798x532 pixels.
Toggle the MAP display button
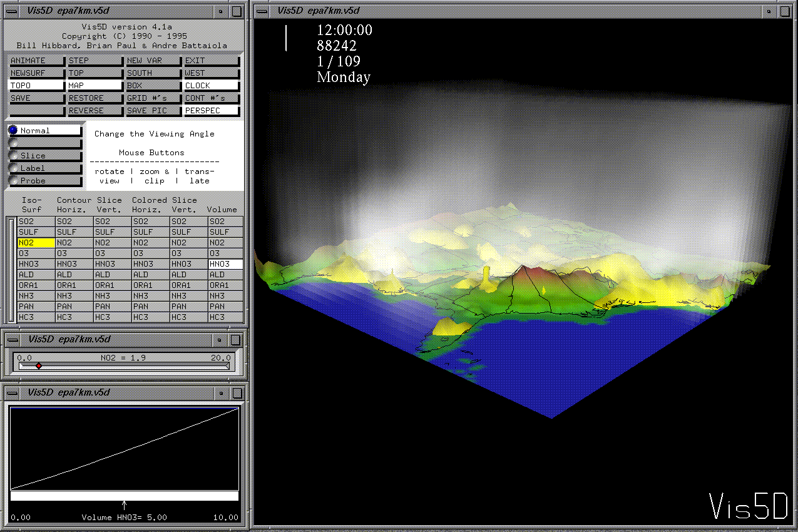click(95, 86)
